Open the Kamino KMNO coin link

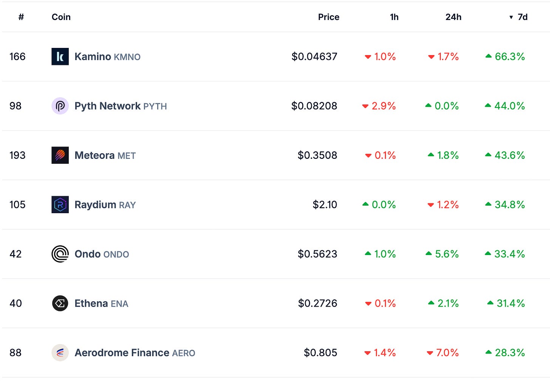point(108,57)
